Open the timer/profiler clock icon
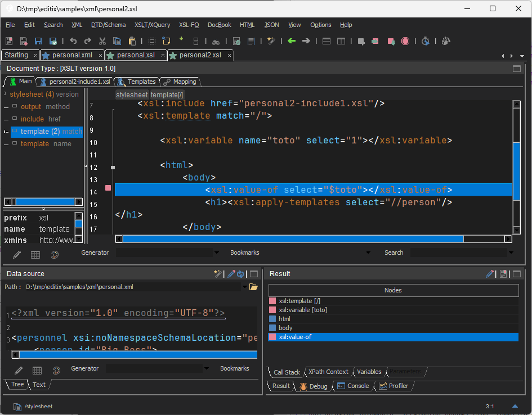This screenshot has height=415, width=532. [425, 40]
